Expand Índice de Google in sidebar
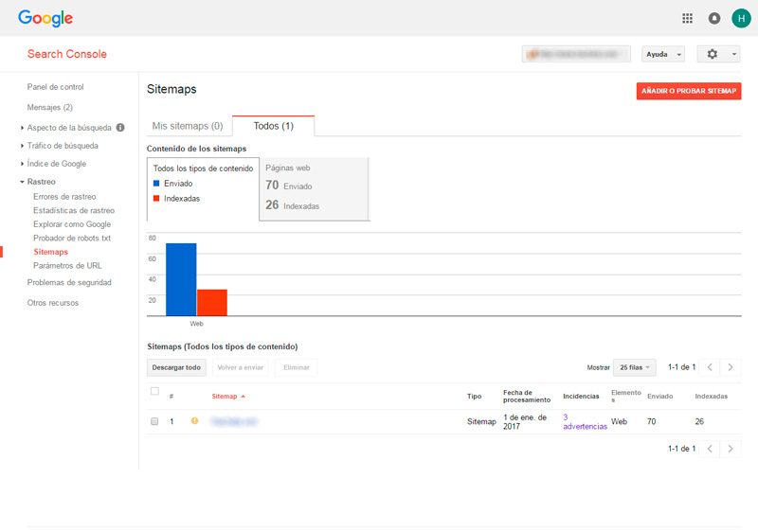The width and height of the screenshot is (758, 532). [58, 164]
